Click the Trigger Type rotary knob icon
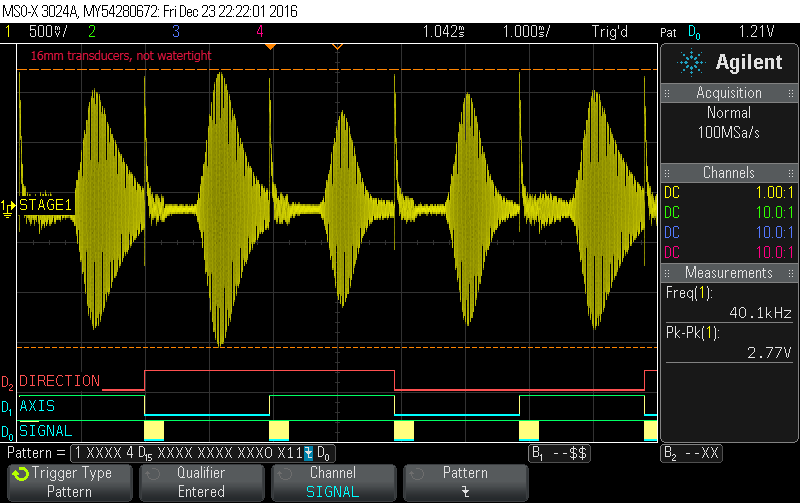 click(21, 474)
